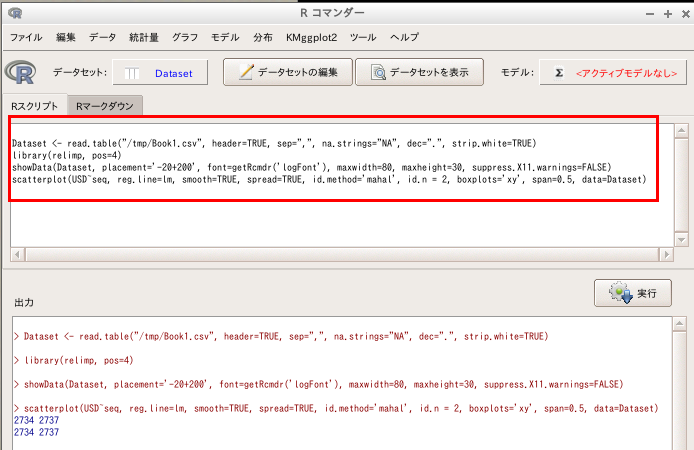Click the script pane scroll-down arrow
Screen dimensions: 694x450
point(681,240)
